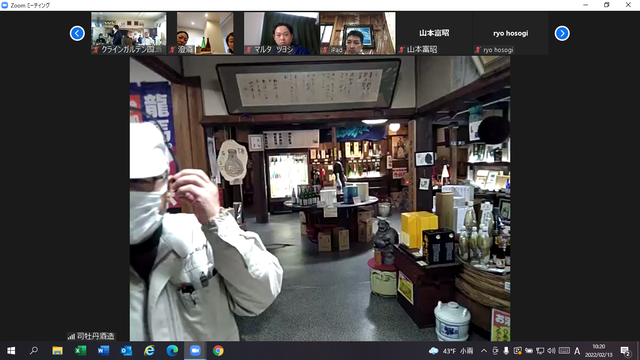The width and height of the screenshot is (640, 360).
Task: Select the ryo hosogi participant tile
Action: click(x=511, y=33)
